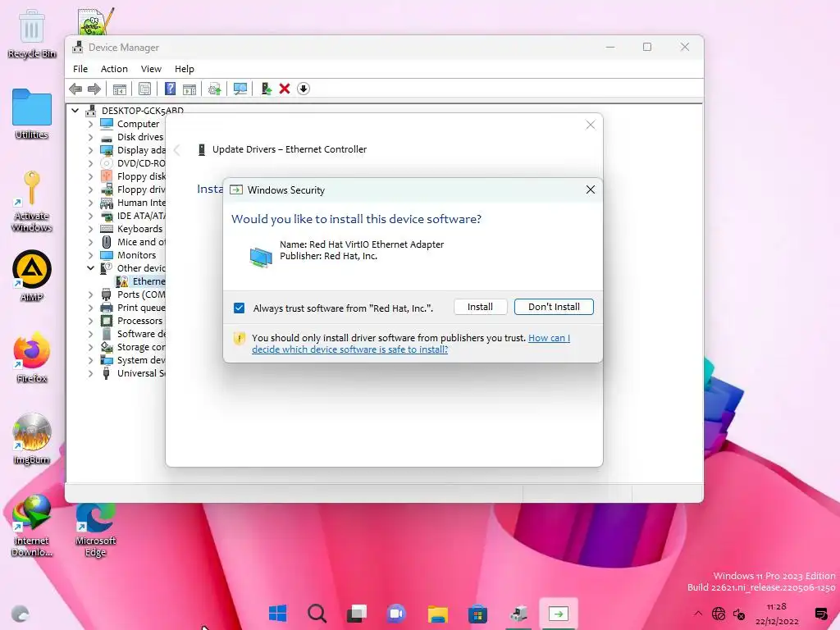The height and width of the screenshot is (630, 840).
Task: Click the taskbar Search magnifier
Action: pos(317,614)
